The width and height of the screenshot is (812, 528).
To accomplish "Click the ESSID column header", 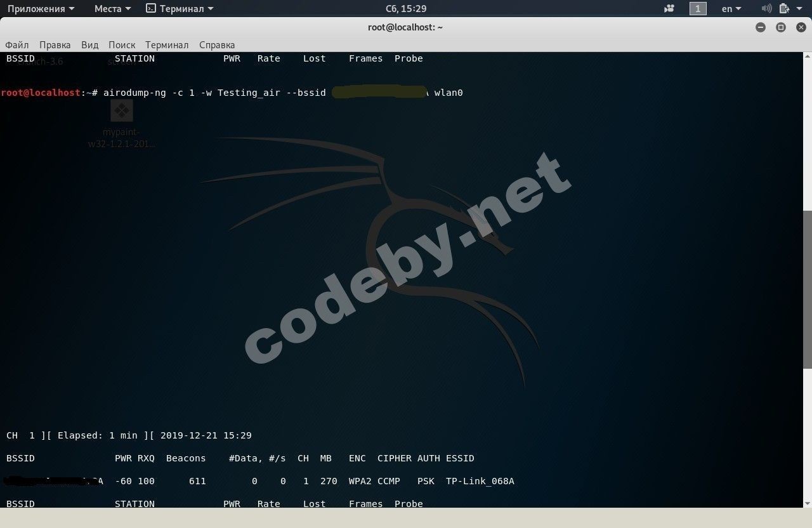I will click(460, 458).
